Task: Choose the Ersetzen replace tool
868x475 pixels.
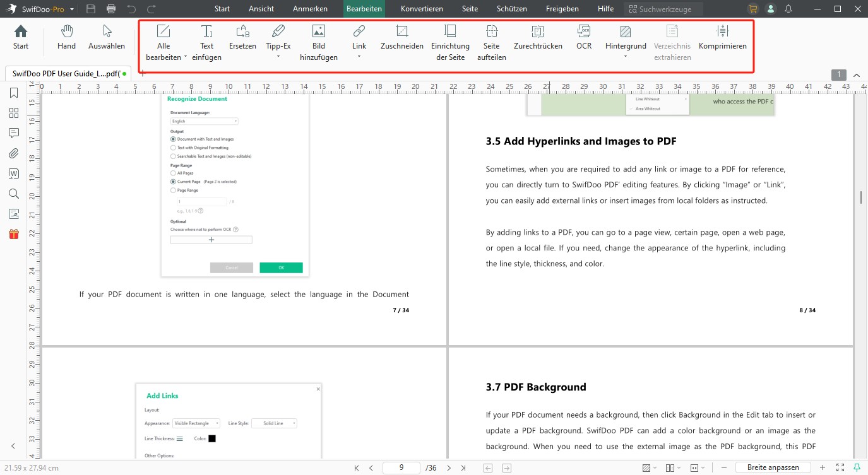Action: pyautogui.click(x=242, y=38)
